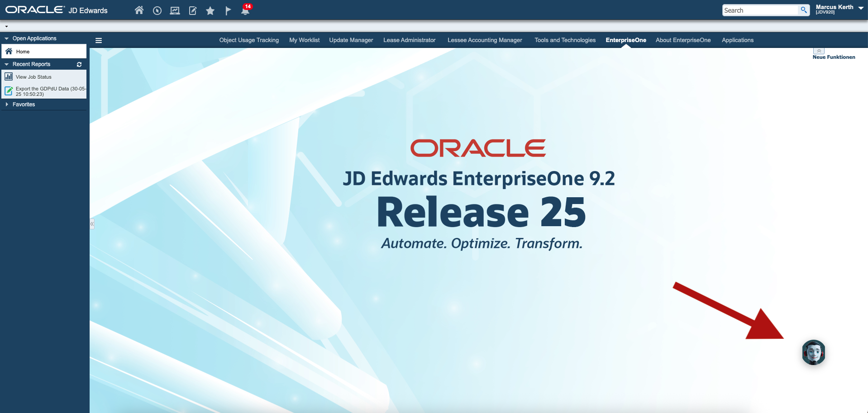Open Favorites via the star icon
868x413 pixels.
tap(210, 10)
